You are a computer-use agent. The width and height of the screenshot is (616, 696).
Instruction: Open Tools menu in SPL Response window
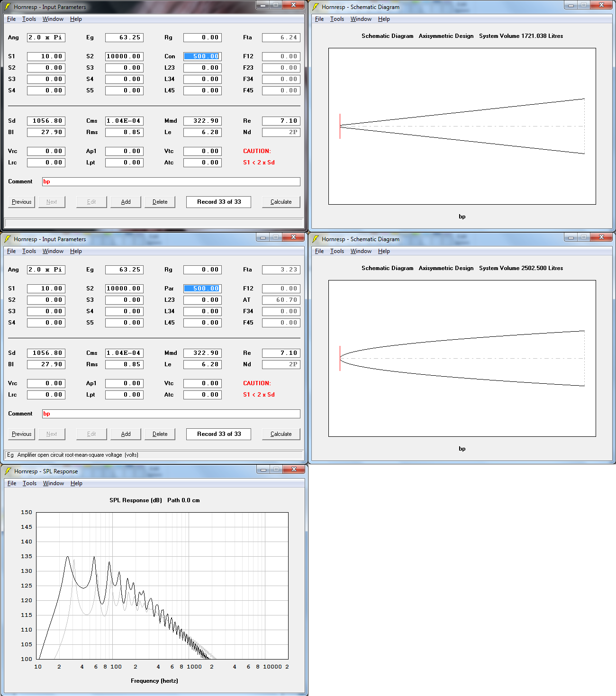point(29,483)
